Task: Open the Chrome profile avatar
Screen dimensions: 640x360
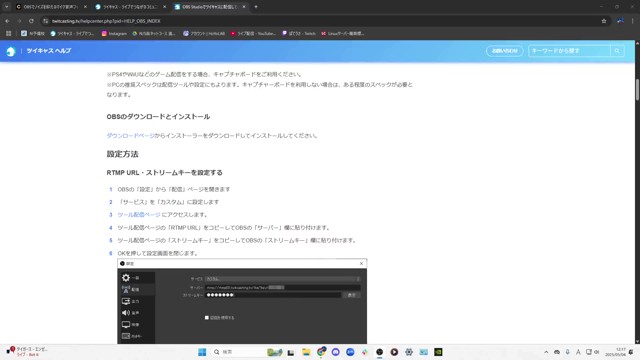Action: pyautogui.click(x=620, y=21)
